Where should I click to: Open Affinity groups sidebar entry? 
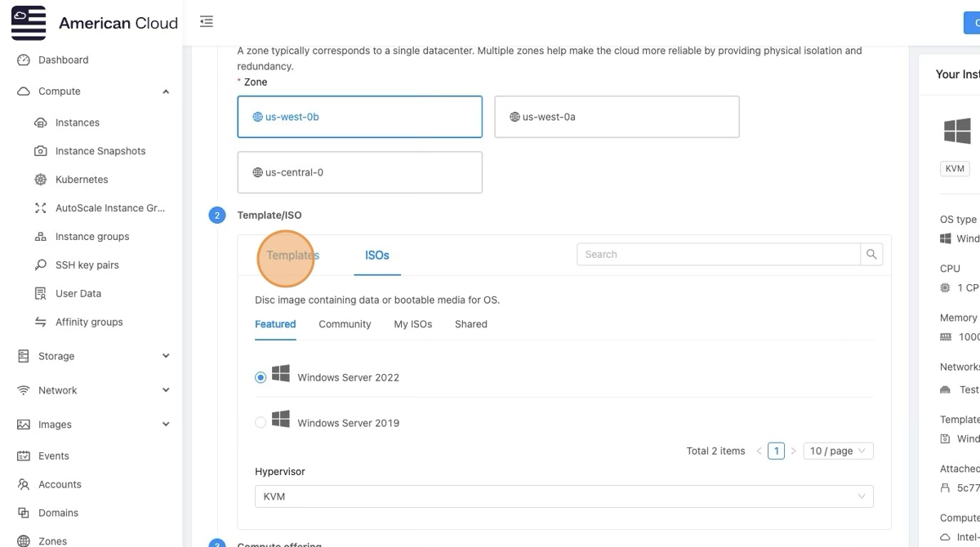coord(88,322)
